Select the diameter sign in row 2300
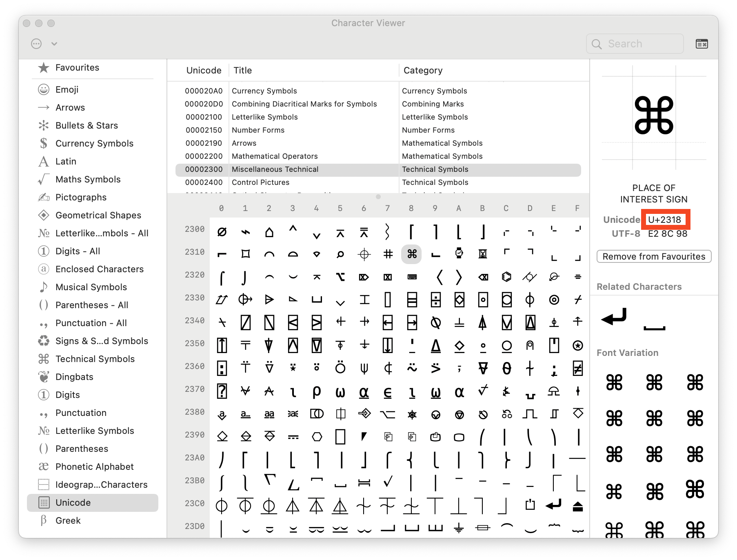This screenshot has width=737, height=560. tap(222, 232)
